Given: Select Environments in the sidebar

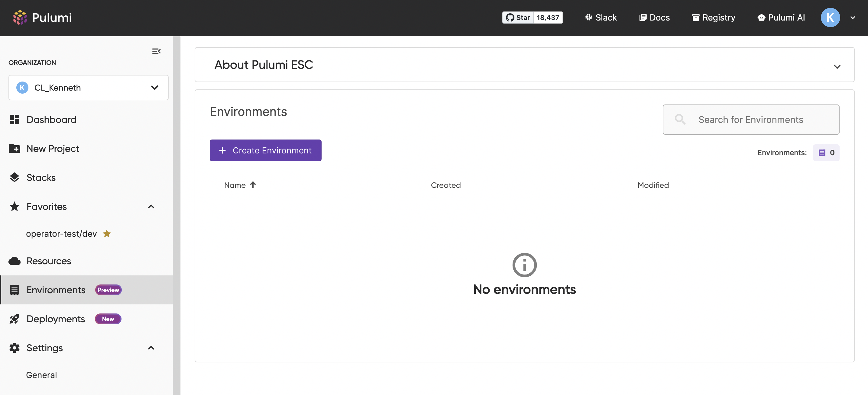Looking at the screenshot, I should point(86,290).
